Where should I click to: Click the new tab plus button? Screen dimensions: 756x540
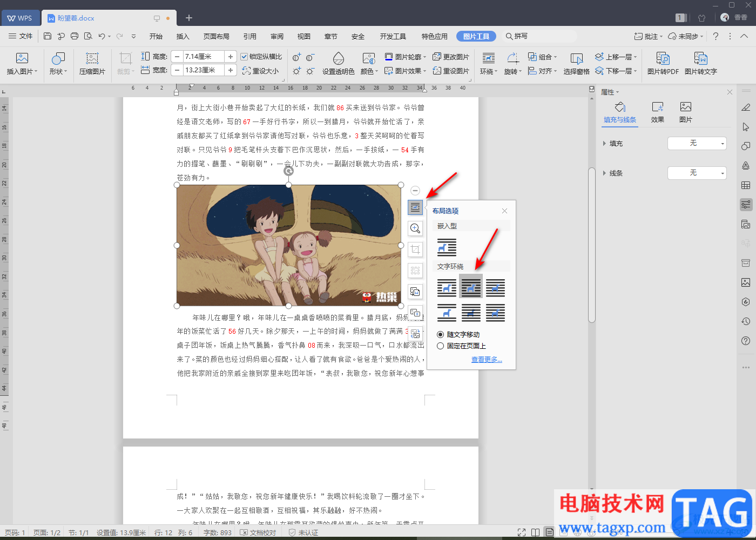tap(189, 18)
